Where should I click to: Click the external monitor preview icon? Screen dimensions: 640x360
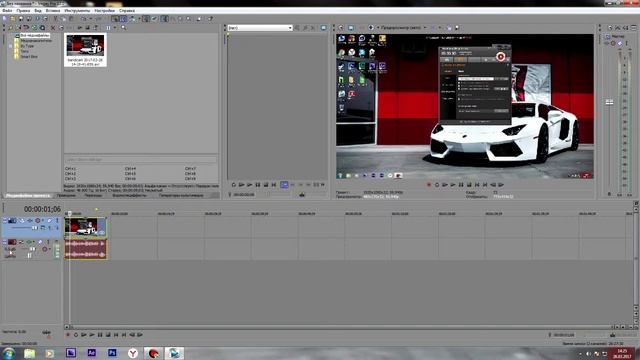tap(351, 28)
